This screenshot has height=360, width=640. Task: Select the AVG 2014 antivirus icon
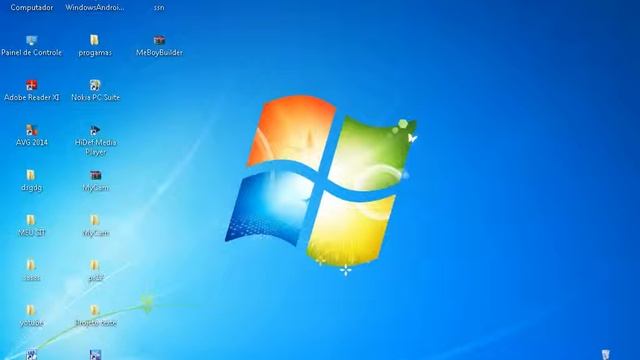point(31,130)
